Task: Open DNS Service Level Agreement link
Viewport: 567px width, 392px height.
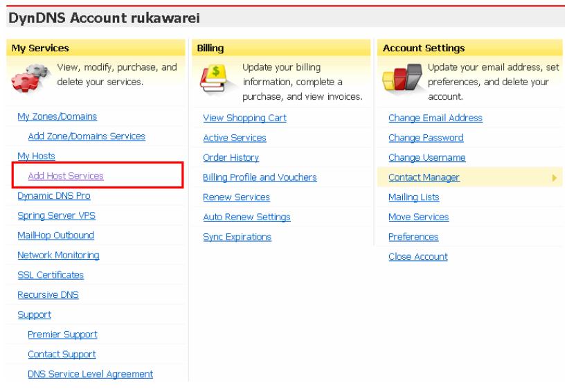Action: click(90, 375)
